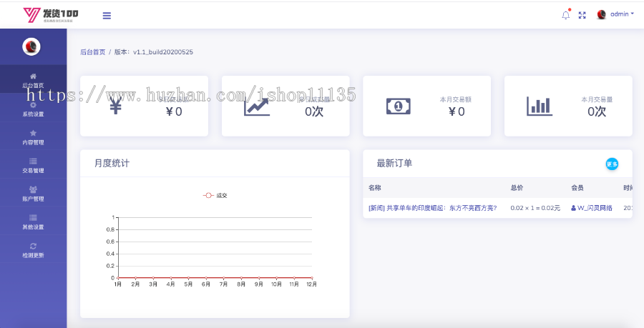Open 系统设置 in sidebar
Screen dimensions: 644x328
[x=33, y=109]
